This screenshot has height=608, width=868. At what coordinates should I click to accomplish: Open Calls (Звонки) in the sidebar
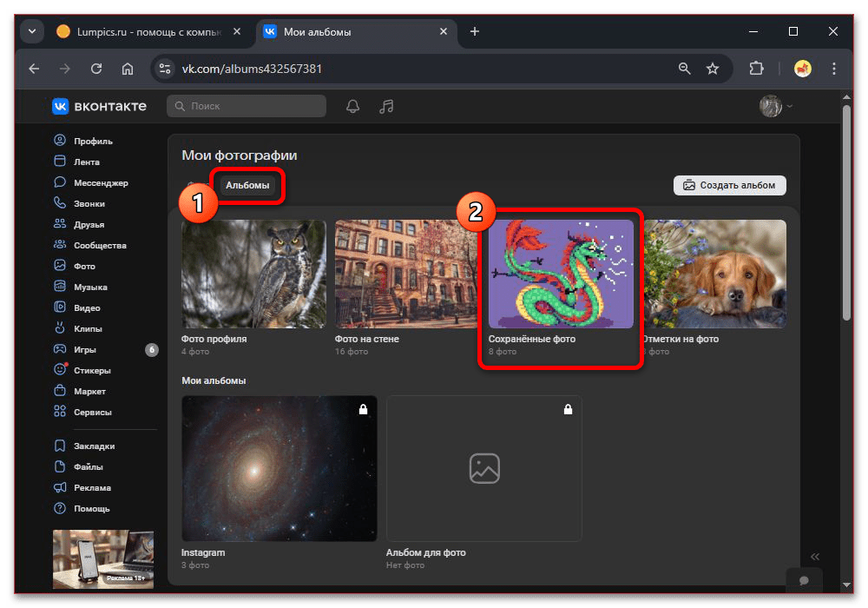click(x=89, y=203)
